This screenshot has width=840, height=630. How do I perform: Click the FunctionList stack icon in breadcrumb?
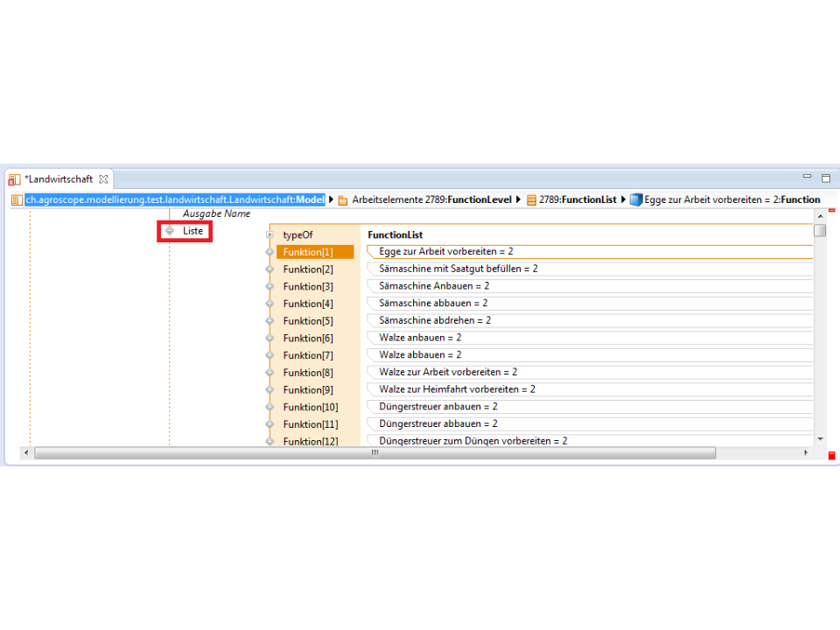click(x=531, y=200)
